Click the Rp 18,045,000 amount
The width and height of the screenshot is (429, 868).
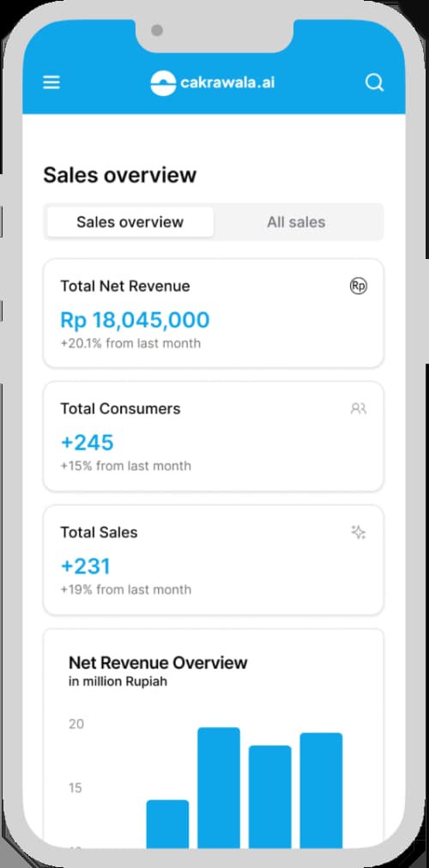click(135, 320)
